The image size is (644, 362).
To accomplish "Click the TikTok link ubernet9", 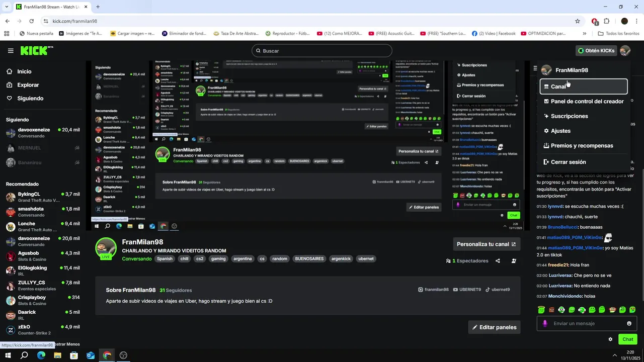I will 498,290.
